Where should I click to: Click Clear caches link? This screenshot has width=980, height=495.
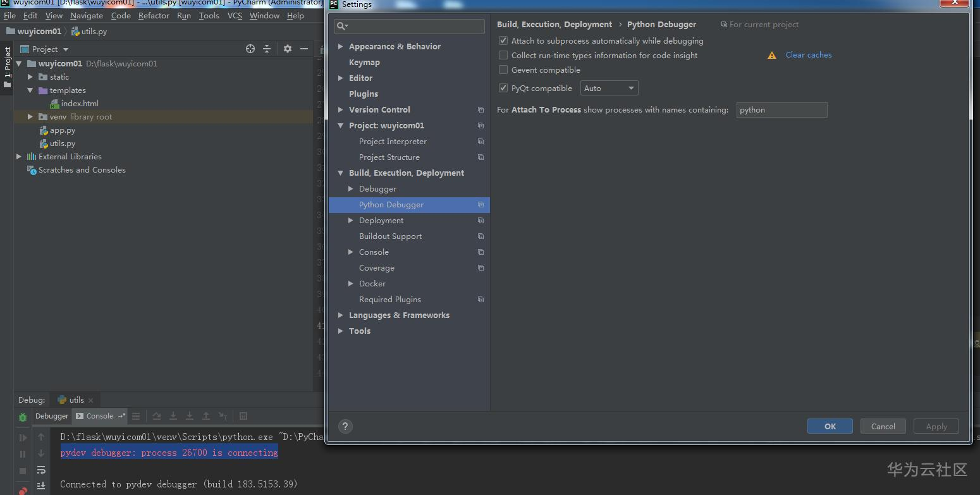(x=809, y=55)
